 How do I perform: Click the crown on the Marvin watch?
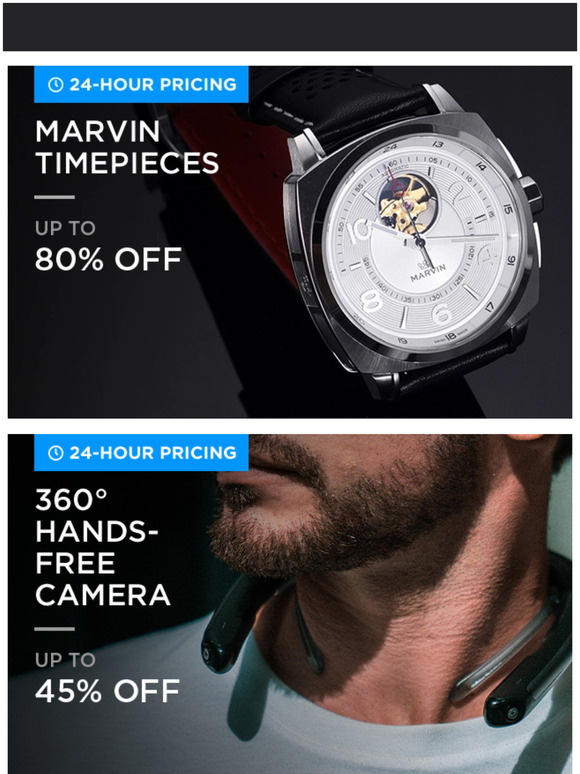click(x=532, y=194)
